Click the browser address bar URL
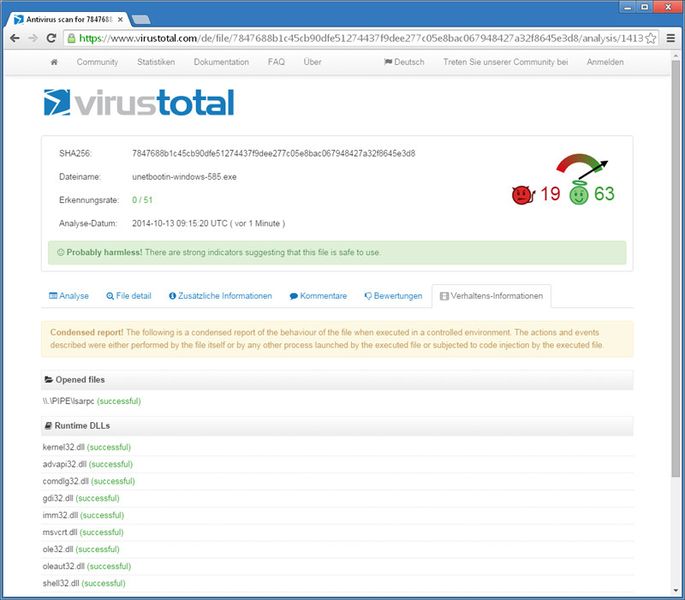The height and width of the screenshot is (600, 685). click(361, 38)
